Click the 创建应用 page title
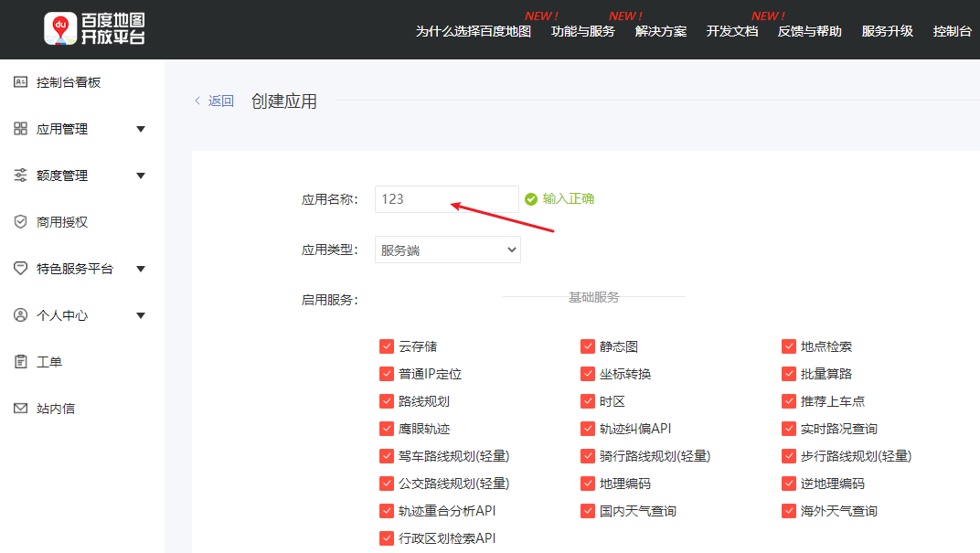 283,101
